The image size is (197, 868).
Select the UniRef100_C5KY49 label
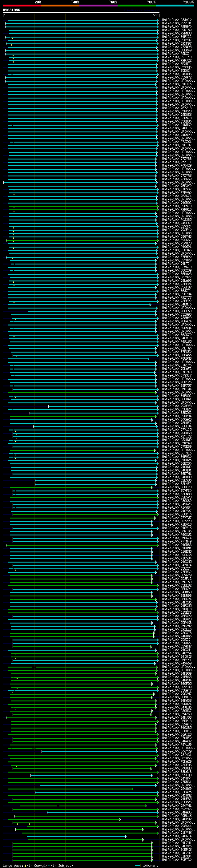[x=176, y=443]
